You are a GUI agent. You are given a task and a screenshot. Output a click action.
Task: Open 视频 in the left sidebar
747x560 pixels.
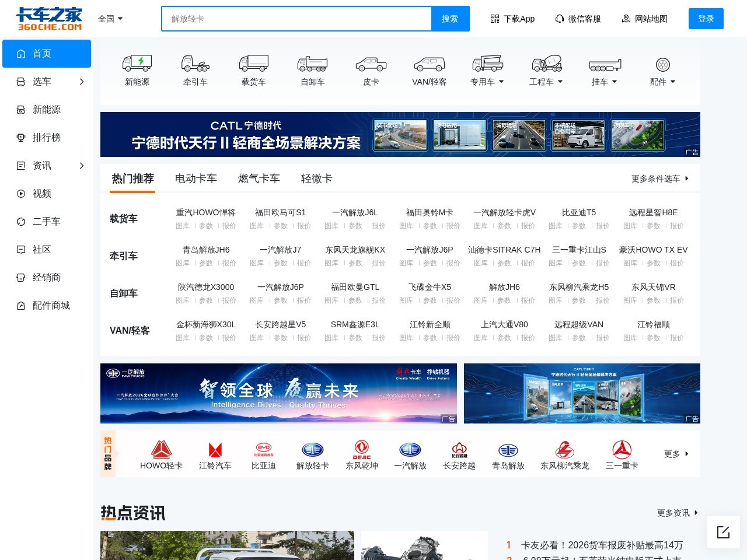coord(47,194)
